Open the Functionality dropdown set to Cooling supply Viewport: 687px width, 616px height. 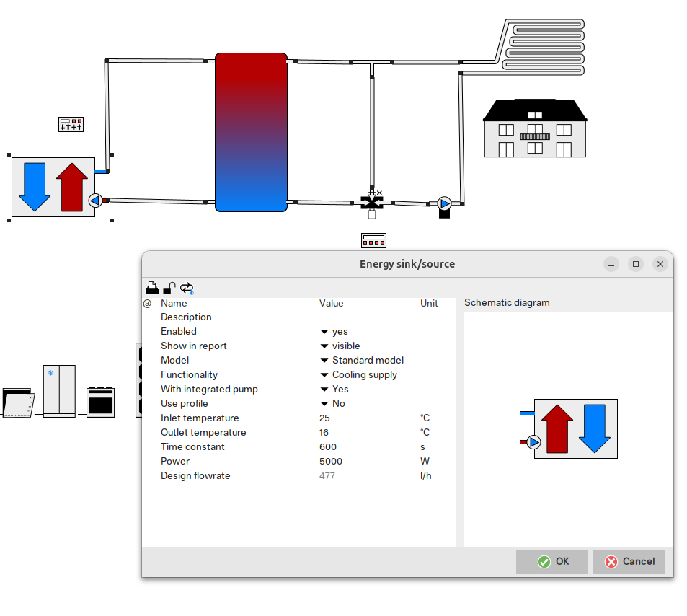click(358, 375)
